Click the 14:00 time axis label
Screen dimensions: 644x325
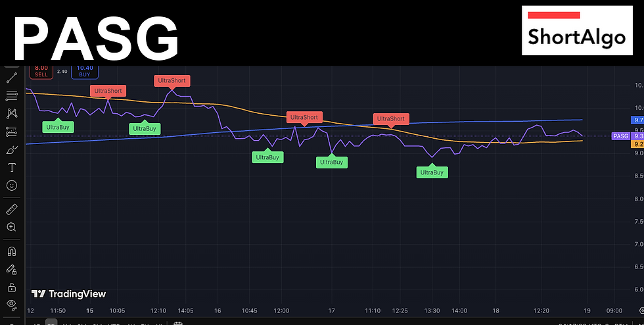click(x=459, y=311)
